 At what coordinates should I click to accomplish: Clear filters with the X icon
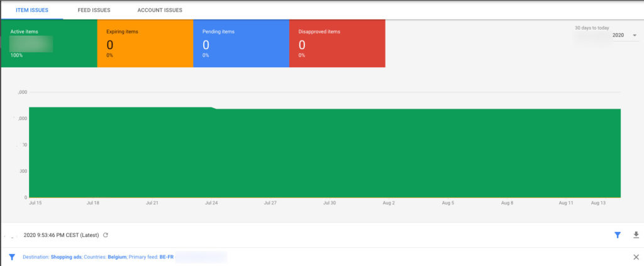coord(636,257)
